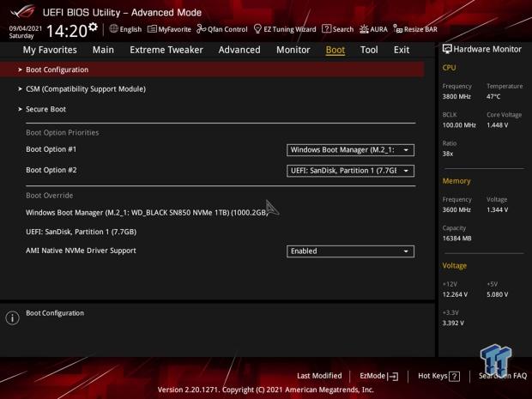Viewport: 532px width, 399px height.
Task: Click the Hardware Monitor screen icon
Action: [x=447, y=49]
